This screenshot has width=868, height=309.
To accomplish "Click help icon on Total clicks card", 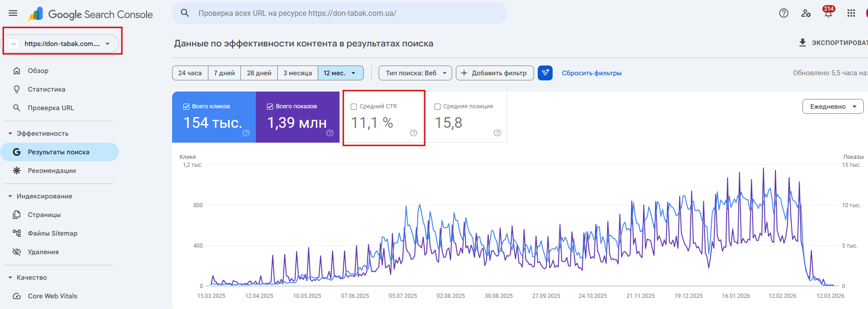I will pos(246,133).
